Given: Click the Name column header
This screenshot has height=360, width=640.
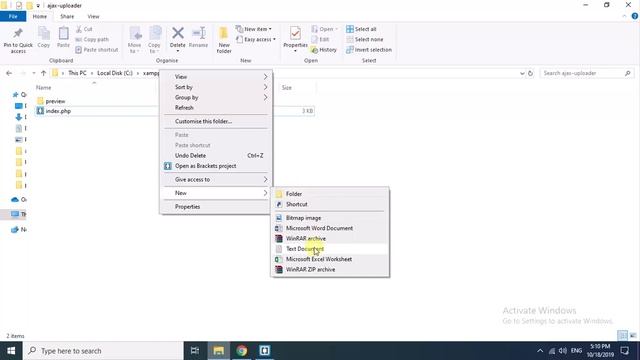Looking at the screenshot, I should (43, 87).
